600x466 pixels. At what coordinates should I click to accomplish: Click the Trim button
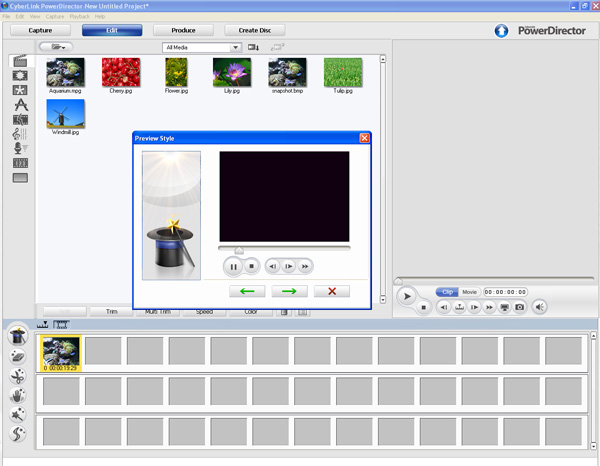111,311
